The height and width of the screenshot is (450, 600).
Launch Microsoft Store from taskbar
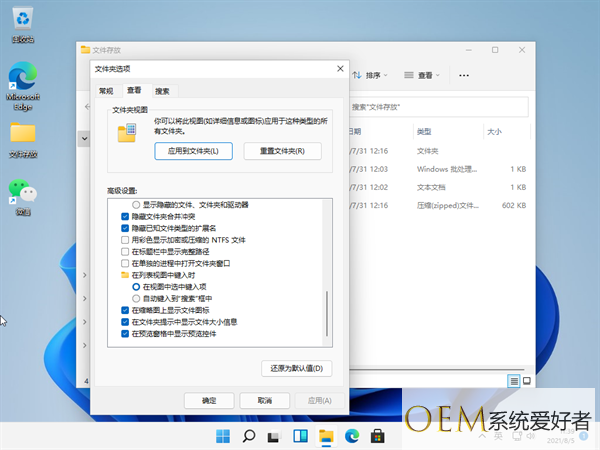(x=378, y=436)
